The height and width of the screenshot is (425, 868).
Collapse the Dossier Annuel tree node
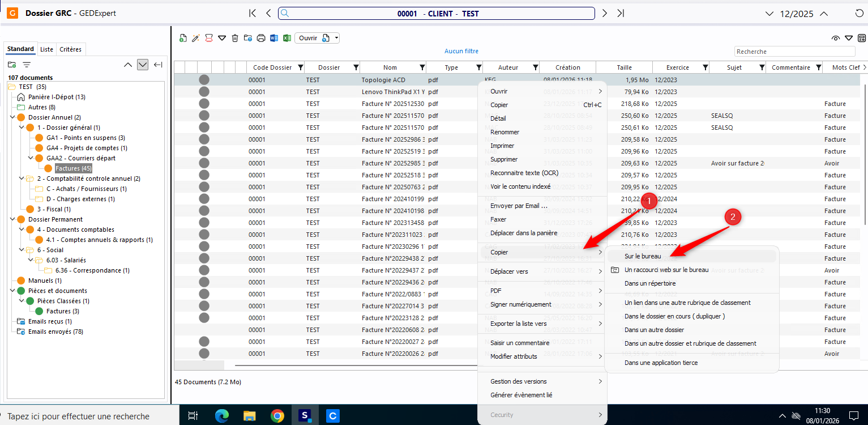click(x=13, y=117)
